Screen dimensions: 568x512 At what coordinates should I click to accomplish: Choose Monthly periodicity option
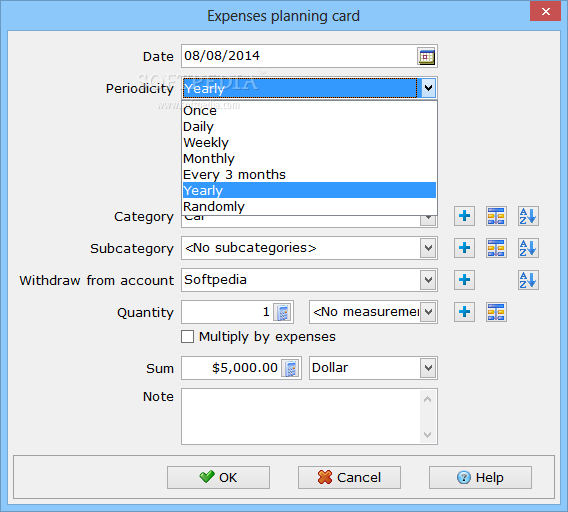coord(309,158)
